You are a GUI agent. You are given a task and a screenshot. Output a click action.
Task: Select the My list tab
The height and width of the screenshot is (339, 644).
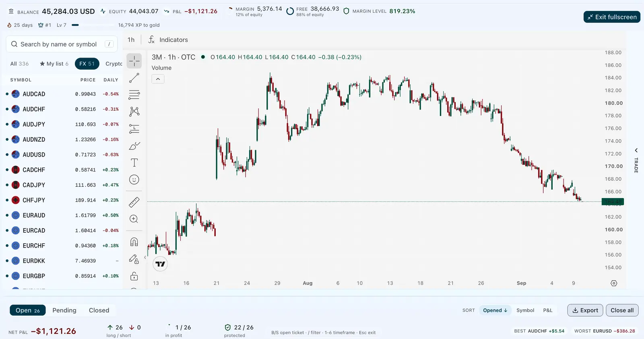click(54, 64)
